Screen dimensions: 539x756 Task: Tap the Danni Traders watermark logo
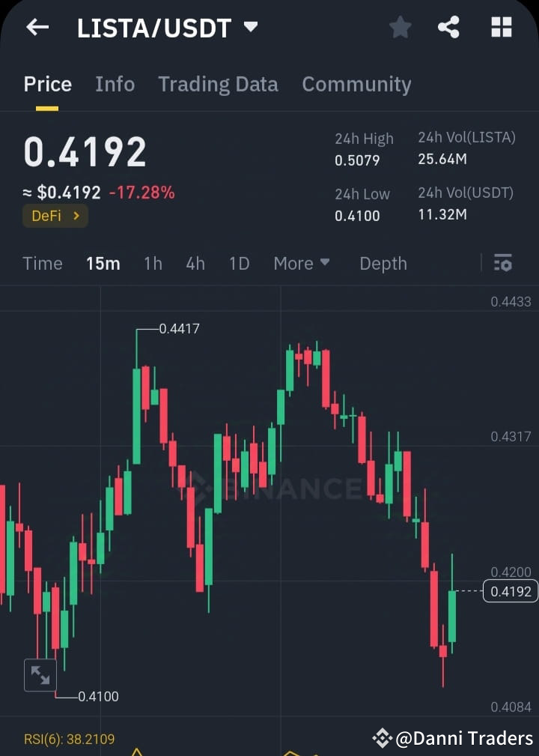tap(383, 737)
